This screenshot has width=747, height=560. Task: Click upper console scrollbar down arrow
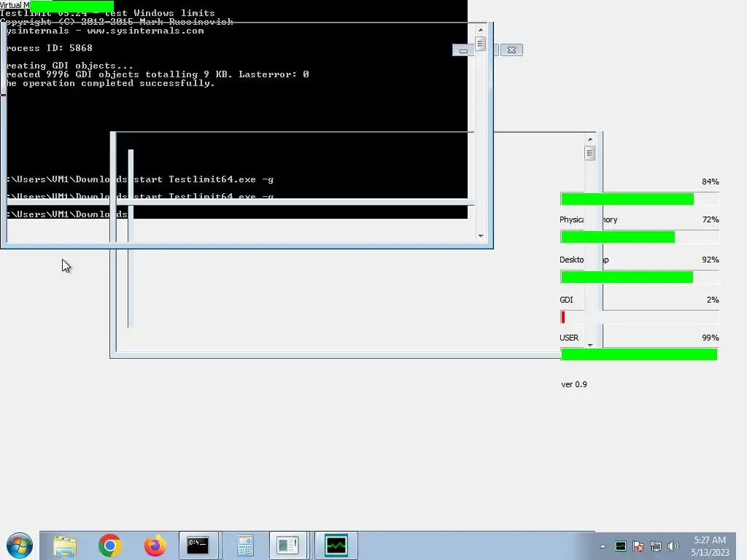[481, 236]
